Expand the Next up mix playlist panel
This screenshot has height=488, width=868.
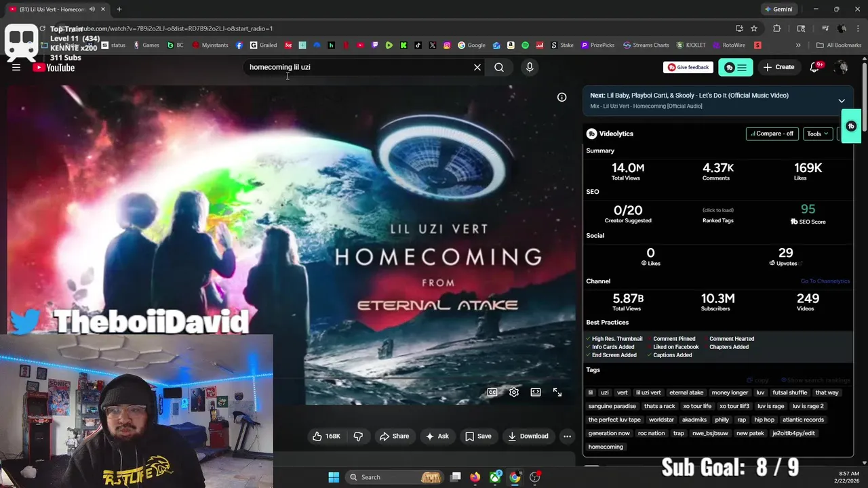pyautogui.click(x=842, y=101)
